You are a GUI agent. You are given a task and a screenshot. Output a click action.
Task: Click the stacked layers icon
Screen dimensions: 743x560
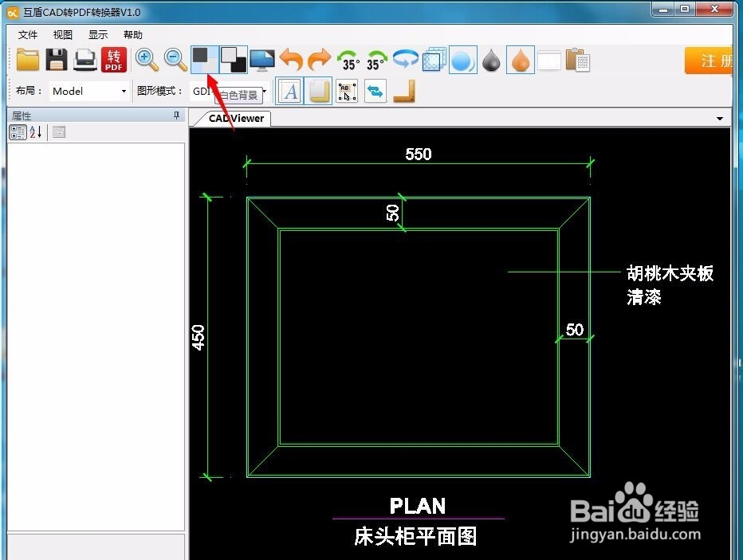(x=434, y=60)
